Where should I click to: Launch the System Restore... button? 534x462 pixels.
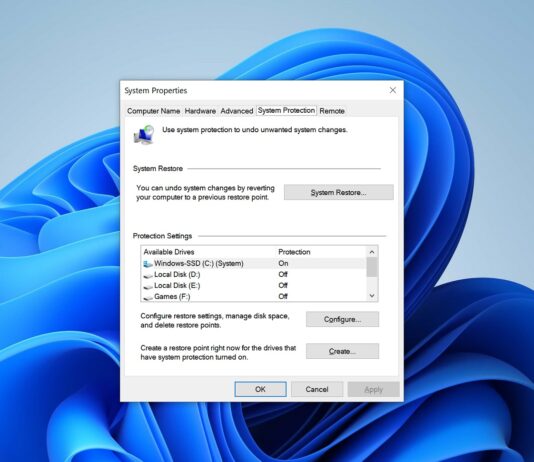[x=339, y=192]
